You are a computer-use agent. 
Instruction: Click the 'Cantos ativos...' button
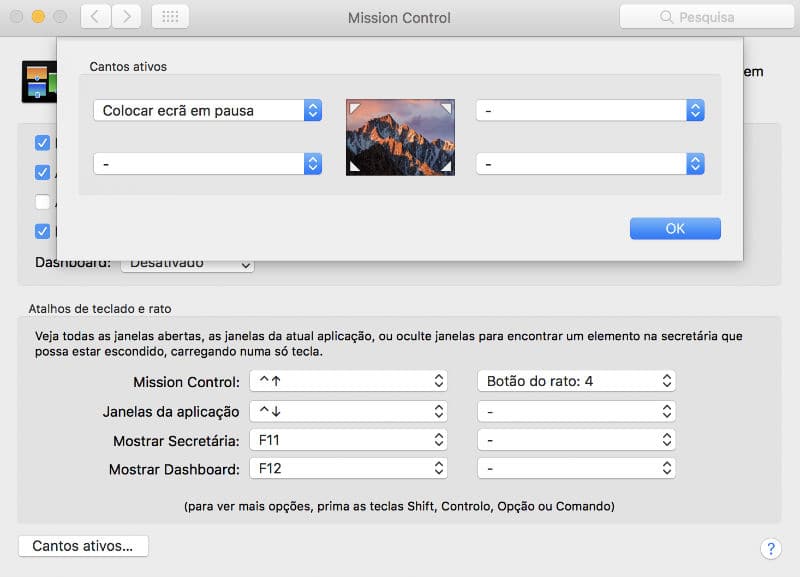83,546
